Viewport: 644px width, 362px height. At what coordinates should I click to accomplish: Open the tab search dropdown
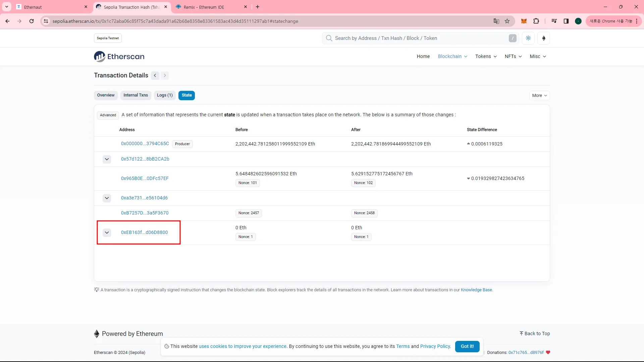(x=7, y=7)
